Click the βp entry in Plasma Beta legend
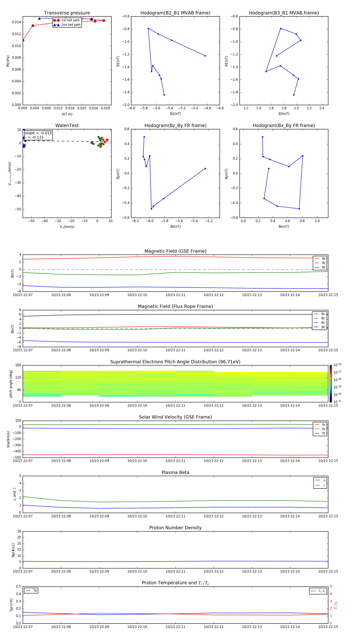Image resolution: width=351 pixels, height=644 pixels. coord(320,480)
